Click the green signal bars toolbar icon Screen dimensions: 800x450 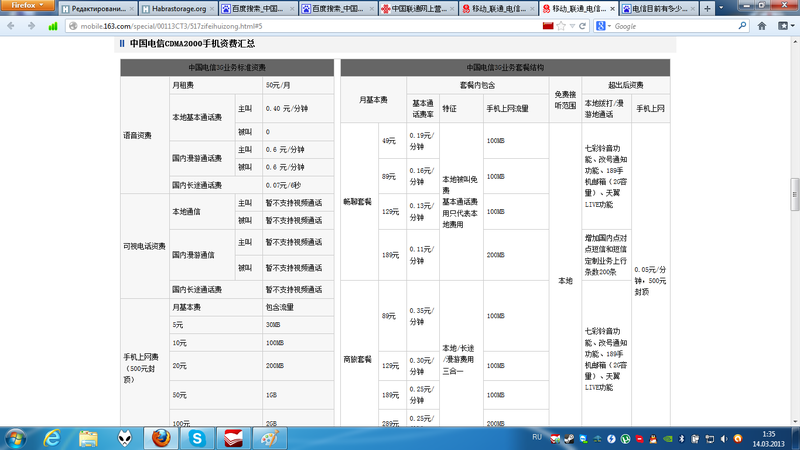53,26
